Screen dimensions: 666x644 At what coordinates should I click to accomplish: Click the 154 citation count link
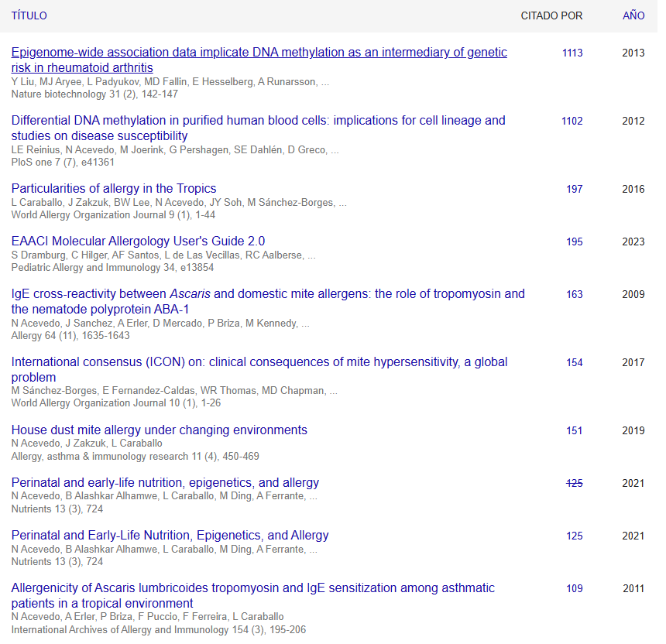[574, 362]
